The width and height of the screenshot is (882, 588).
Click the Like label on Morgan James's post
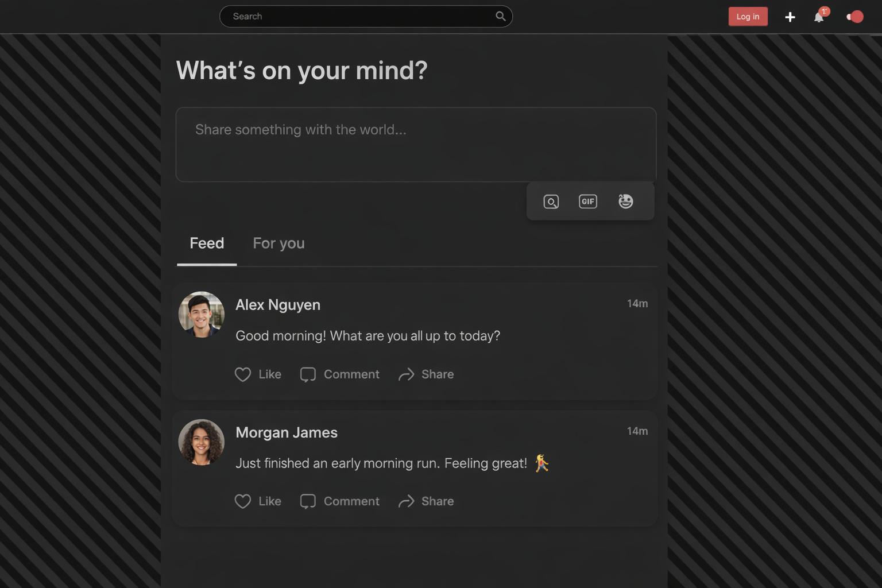[270, 501]
